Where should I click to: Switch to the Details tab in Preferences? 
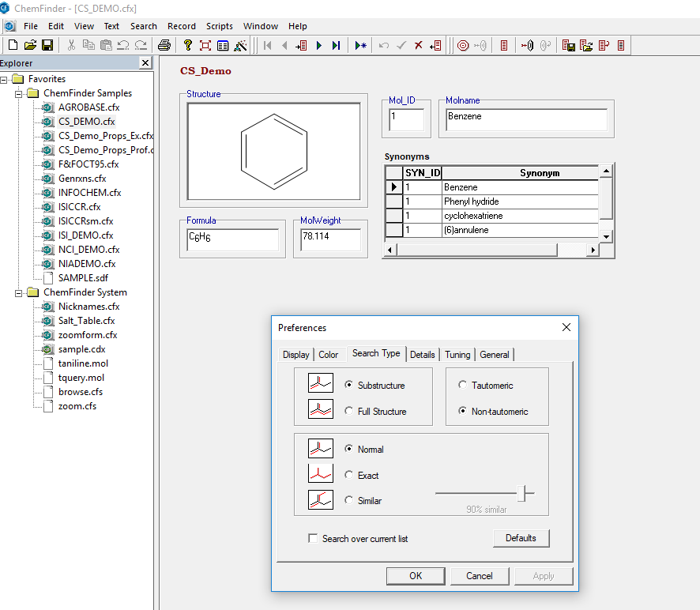tap(423, 355)
